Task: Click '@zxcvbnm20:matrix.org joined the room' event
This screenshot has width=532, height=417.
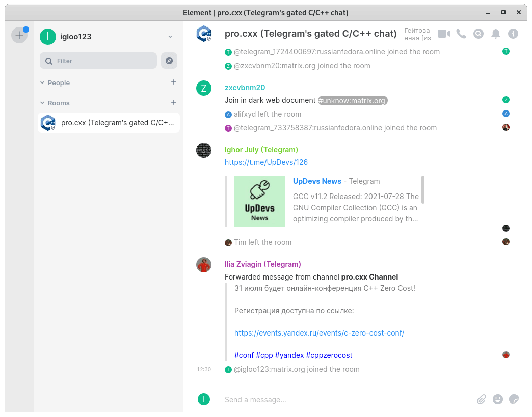Action: pos(302,66)
